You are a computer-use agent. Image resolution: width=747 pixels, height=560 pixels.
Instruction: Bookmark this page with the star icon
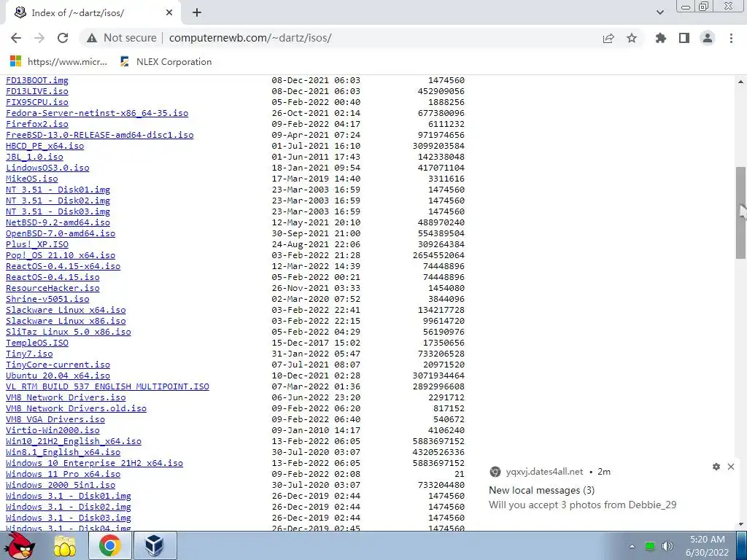(632, 38)
